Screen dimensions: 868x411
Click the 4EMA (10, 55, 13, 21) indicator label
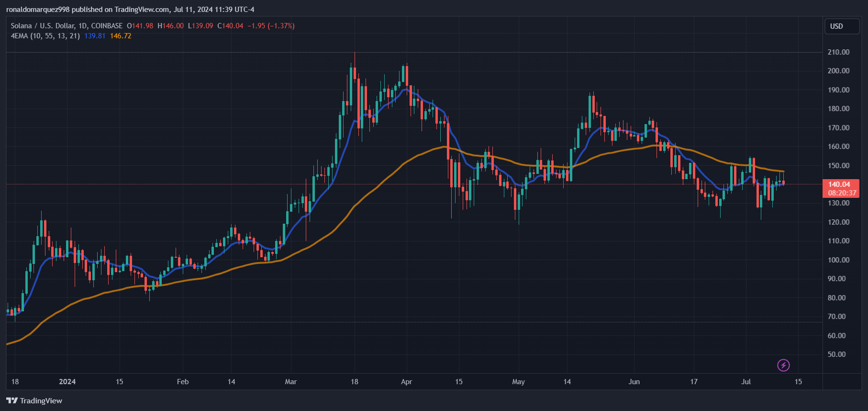pos(45,36)
